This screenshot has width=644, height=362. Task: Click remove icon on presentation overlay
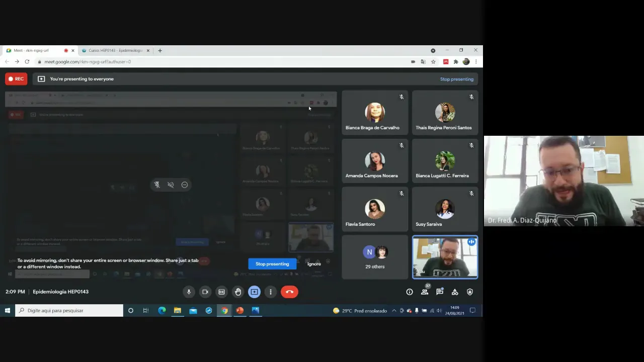[x=185, y=185]
